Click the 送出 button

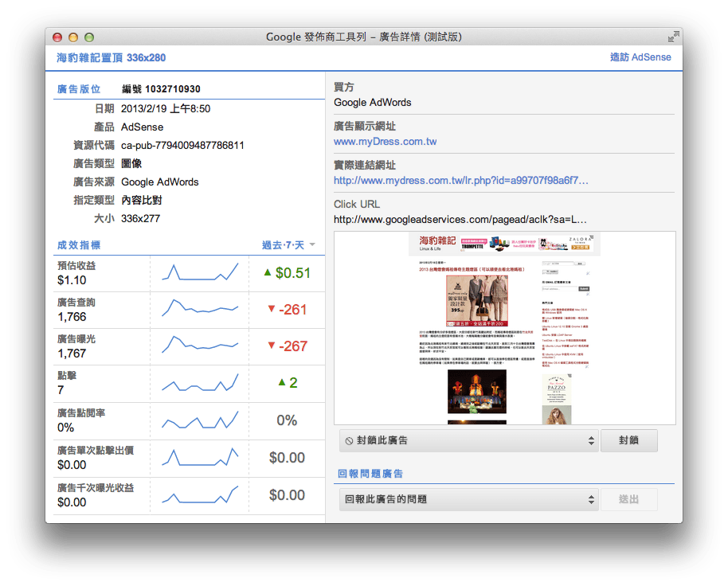coord(628,499)
